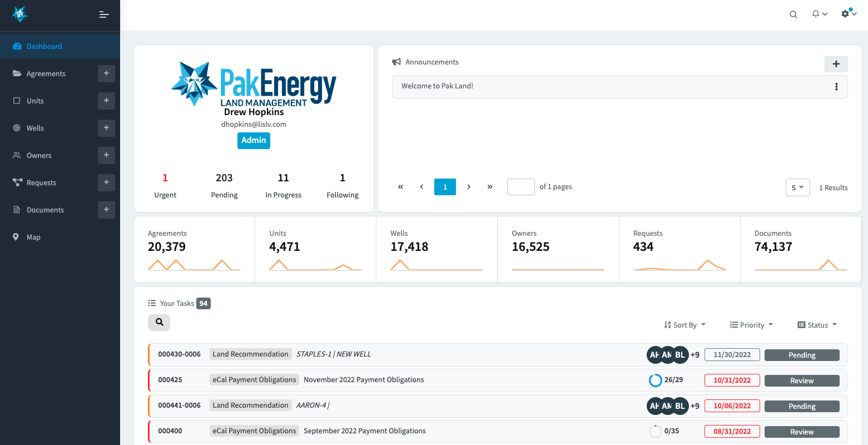The height and width of the screenshot is (445, 868).
Task: Open the settings gear menu
Action: click(x=849, y=13)
